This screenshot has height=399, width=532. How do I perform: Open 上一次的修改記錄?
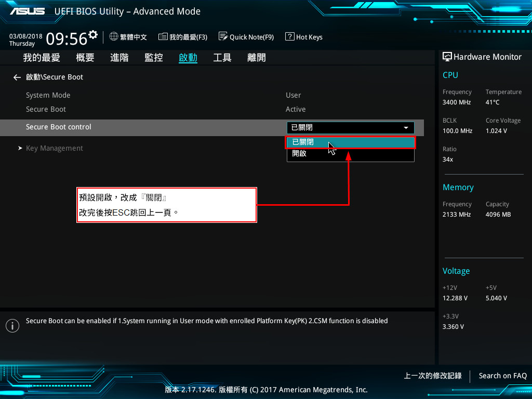point(433,376)
